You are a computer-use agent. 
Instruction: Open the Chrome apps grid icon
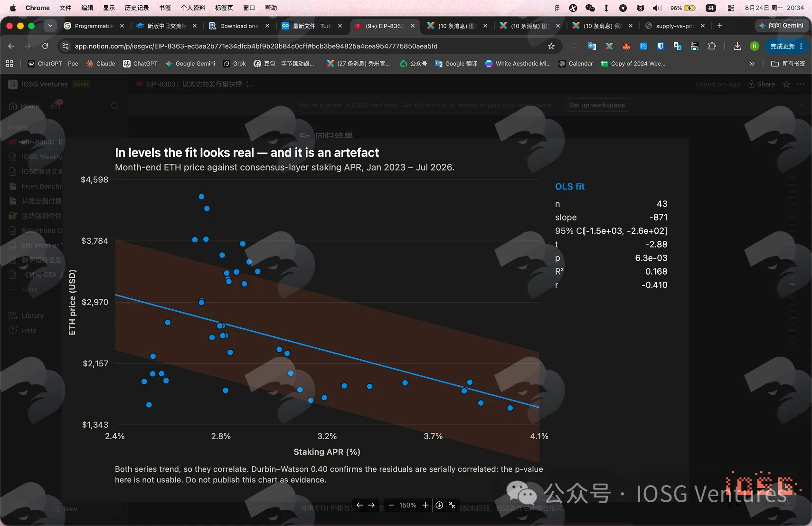(x=9, y=64)
